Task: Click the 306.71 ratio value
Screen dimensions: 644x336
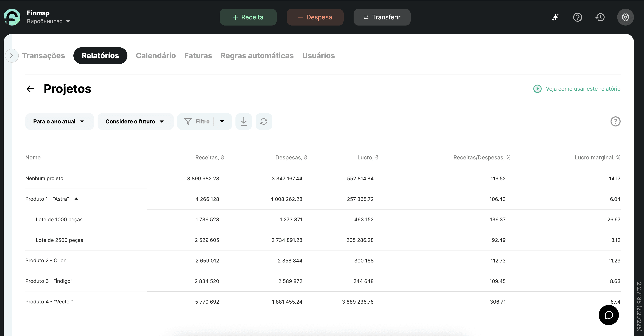Action: (498, 302)
